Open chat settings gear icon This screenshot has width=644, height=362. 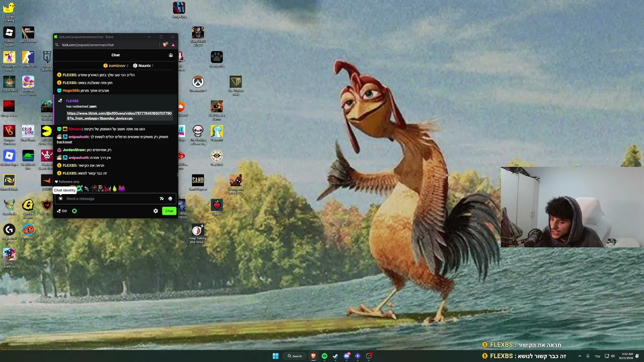click(x=155, y=211)
